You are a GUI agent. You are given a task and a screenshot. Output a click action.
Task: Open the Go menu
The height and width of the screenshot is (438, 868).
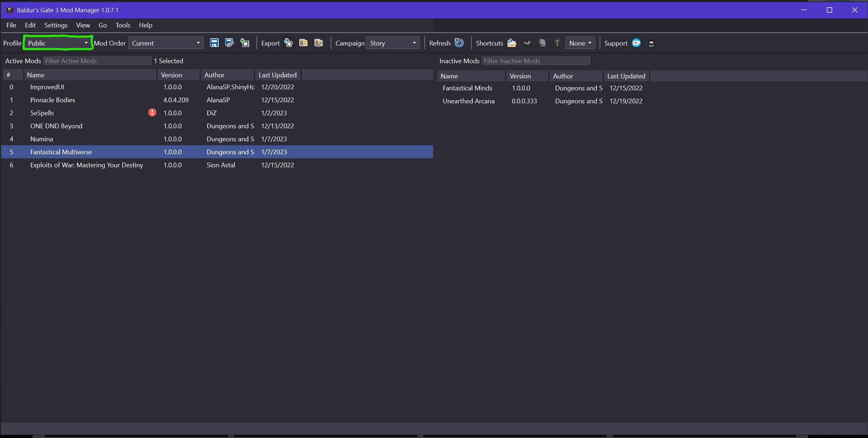point(103,25)
